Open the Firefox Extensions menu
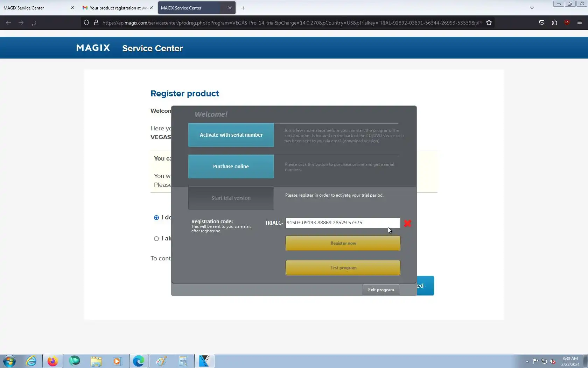This screenshot has height=368, width=588. (x=554, y=23)
